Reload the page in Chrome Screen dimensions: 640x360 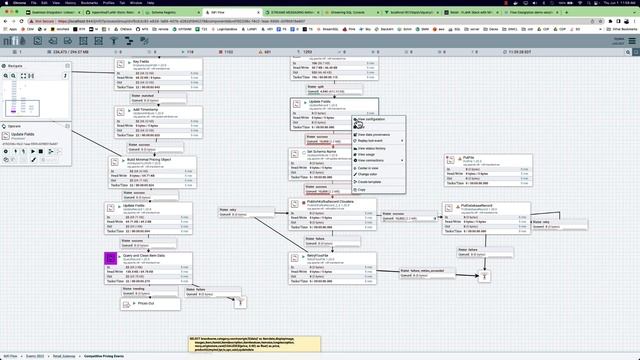pyautogui.click(x=21, y=21)
